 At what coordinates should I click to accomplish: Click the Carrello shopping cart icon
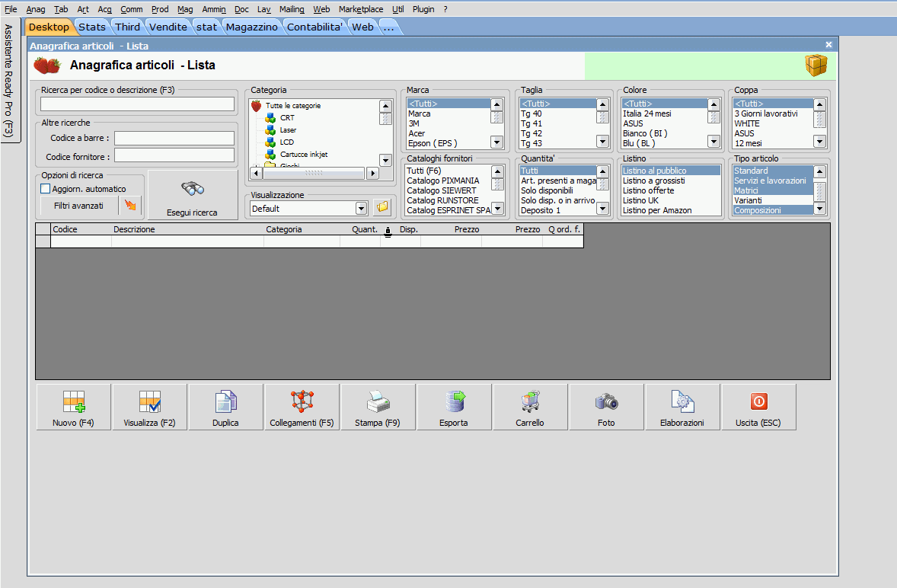pyautogui.click(x=530, y=401)
